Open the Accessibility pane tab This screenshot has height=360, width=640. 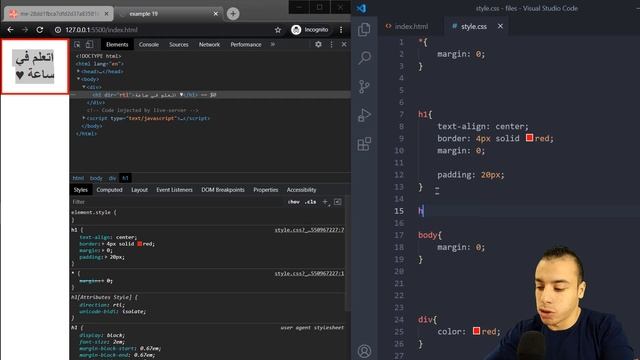[301, 190]
